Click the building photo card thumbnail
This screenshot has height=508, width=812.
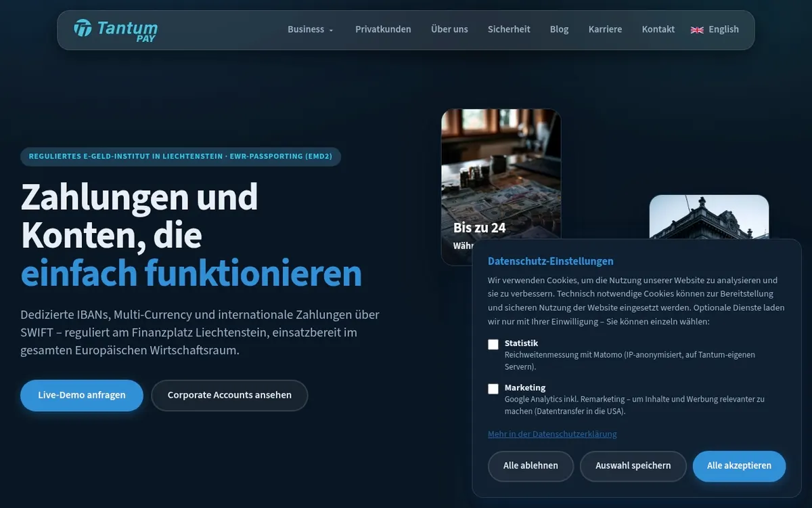point(709,217)
